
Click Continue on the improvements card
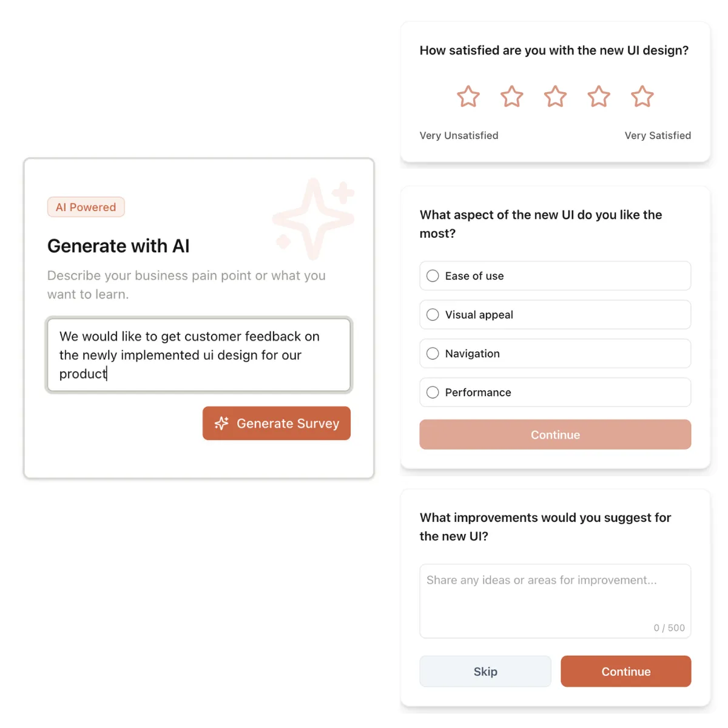click(x=625, y=671)
